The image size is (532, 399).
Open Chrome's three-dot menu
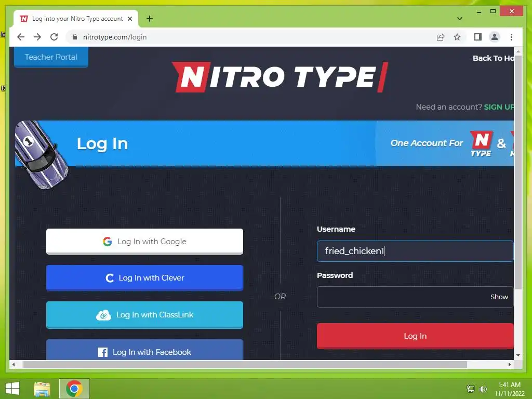pyautogui.click(x=511, y=37)
